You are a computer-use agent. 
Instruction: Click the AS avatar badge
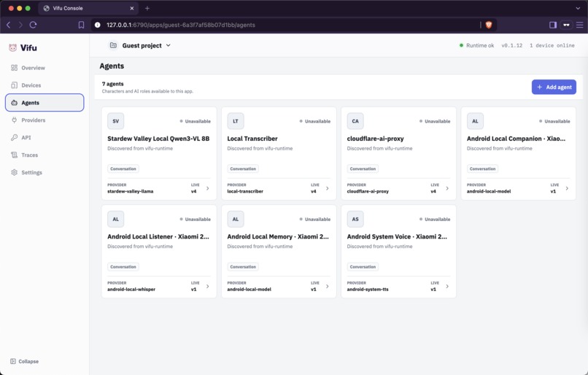coord(355,219)
